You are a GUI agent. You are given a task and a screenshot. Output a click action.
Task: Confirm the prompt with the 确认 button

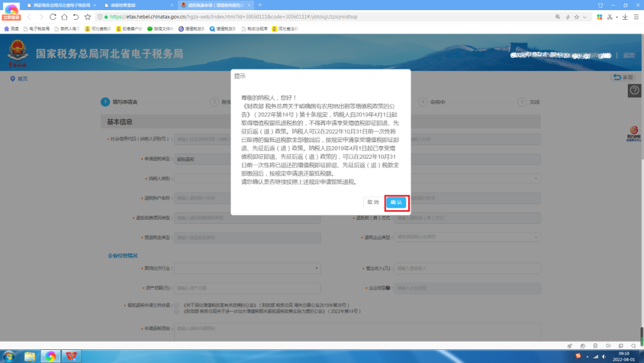(x=397, y=202)
